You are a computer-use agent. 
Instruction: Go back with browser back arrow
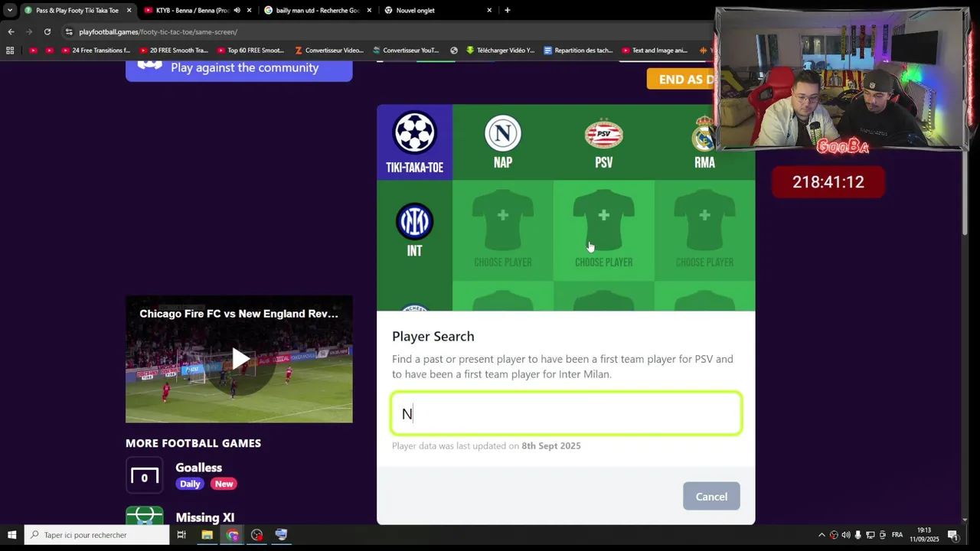11,31
